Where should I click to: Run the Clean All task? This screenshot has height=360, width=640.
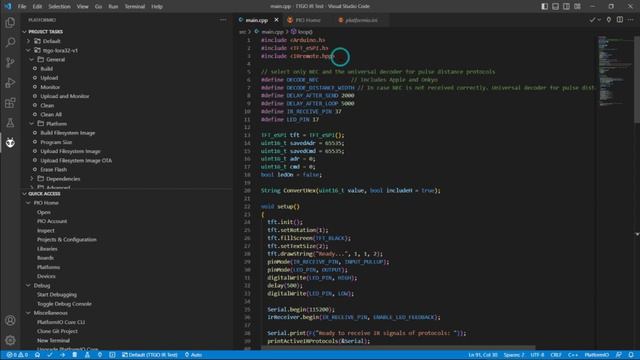(51, 115)
